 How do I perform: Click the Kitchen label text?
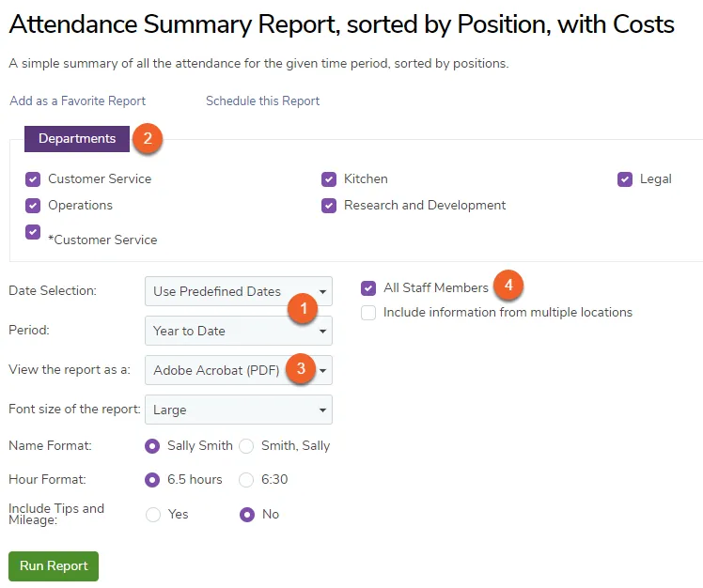(366, 178)
